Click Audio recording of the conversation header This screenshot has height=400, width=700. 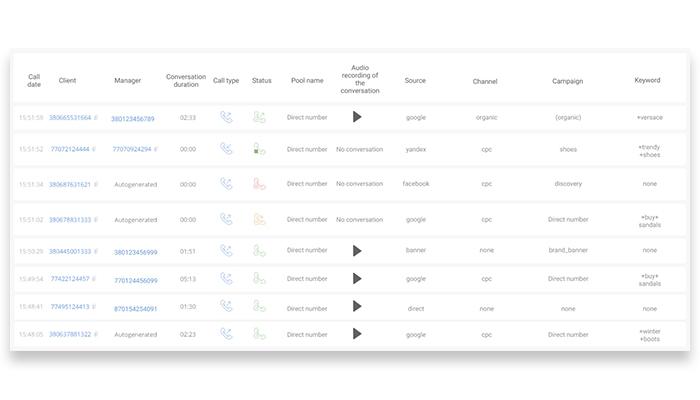360,79
